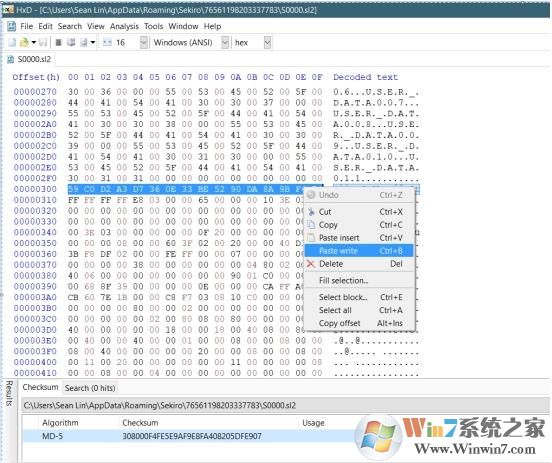The image size is (552, 463).
Task: Click the Open disk toolbar icon
Action: coord(71,43)
